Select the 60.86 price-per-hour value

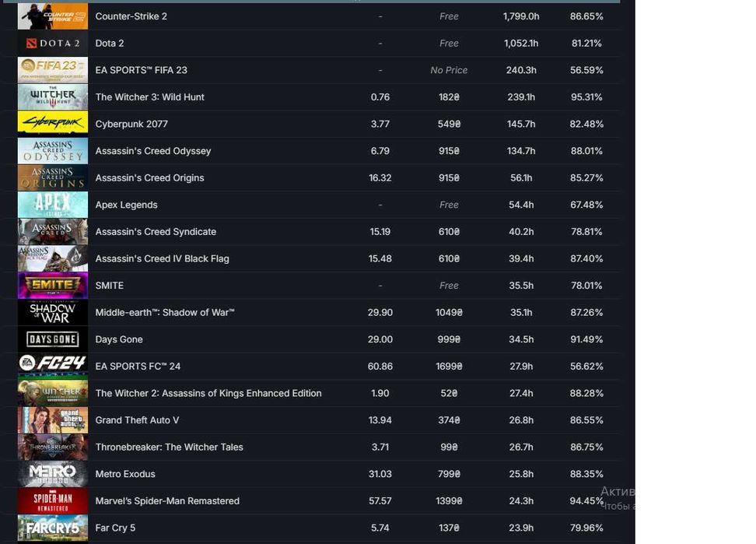[380, 367]
